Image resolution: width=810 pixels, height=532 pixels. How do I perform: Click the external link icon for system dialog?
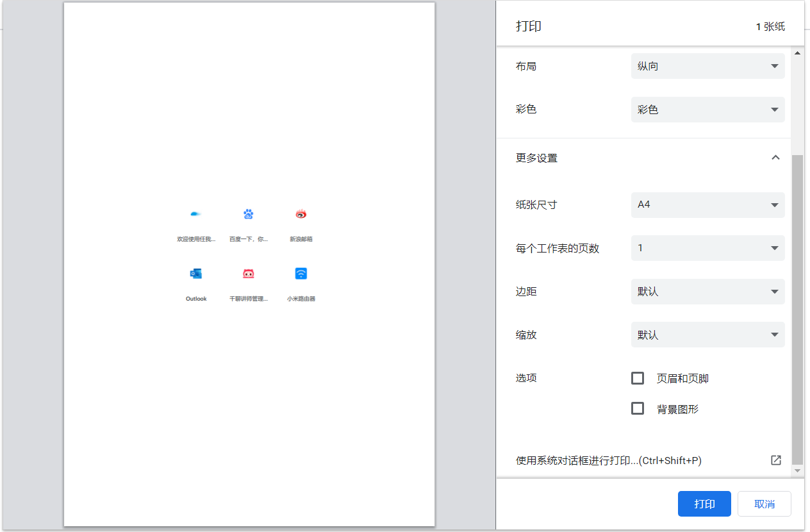(775, 460)
